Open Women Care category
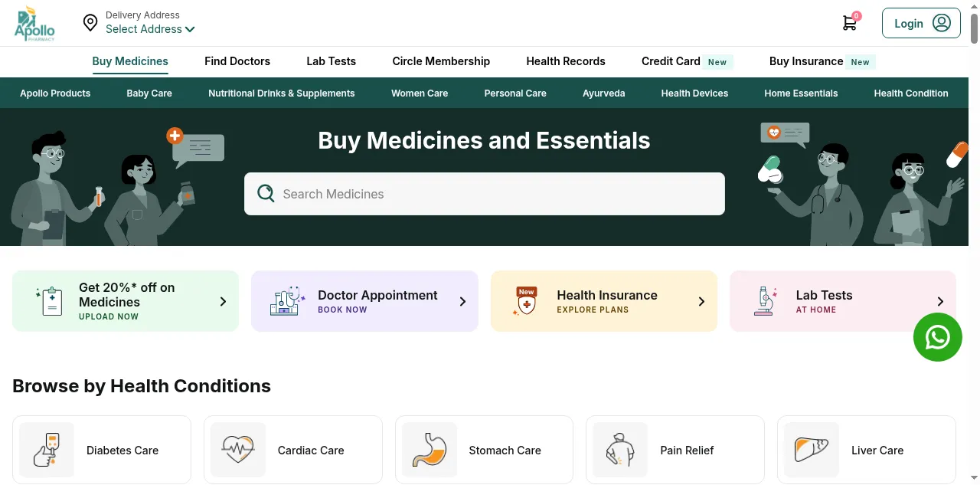Image resolution: width=980 pixels, height=485 pixels. 420,93
